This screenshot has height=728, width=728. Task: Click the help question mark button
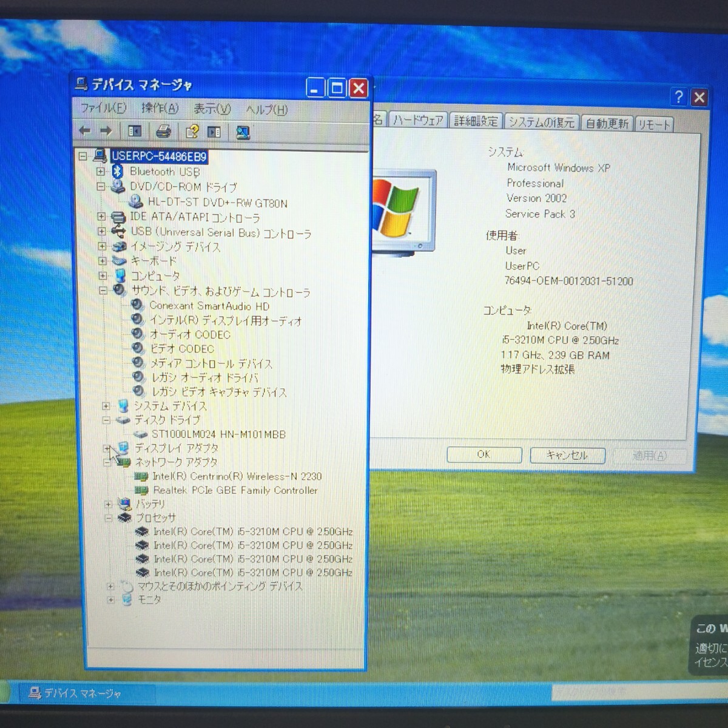tap(679, 96)
